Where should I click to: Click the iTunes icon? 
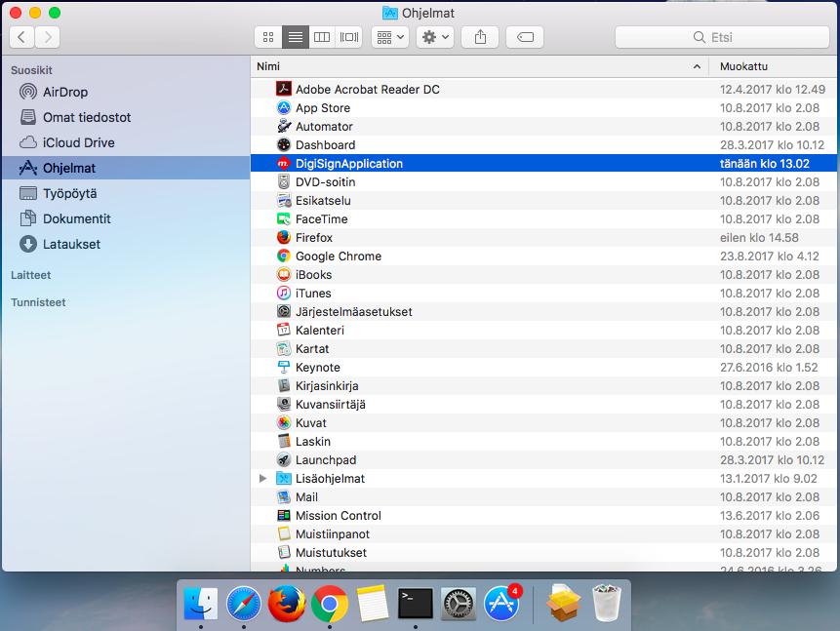pyautogui.click(x=283, y=293)
